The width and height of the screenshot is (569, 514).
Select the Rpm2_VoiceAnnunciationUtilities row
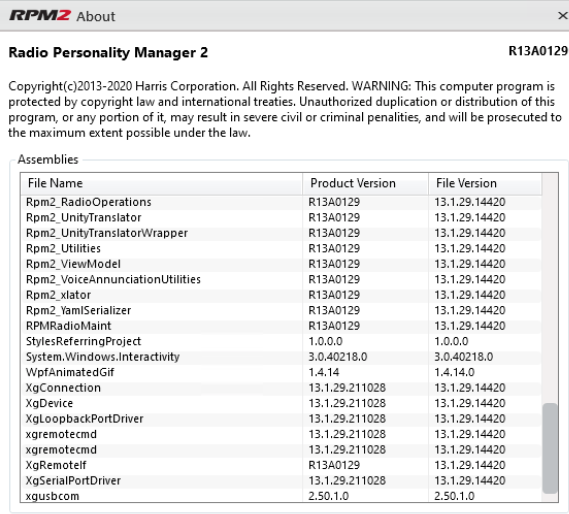[x=281, y=280]
